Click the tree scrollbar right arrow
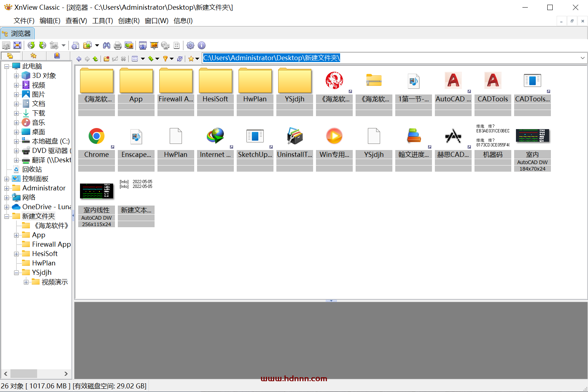588x392 pixels. pyautogui.click(x=66, y=374)
